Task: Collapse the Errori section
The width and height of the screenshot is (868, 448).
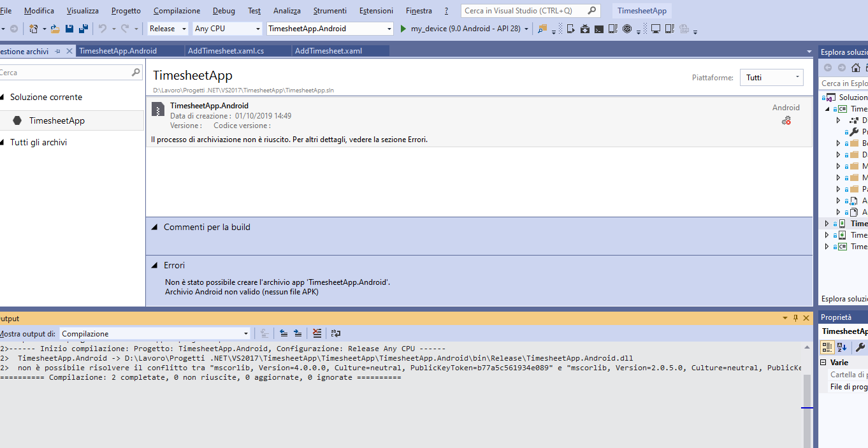Action: [x=155, y=265]
